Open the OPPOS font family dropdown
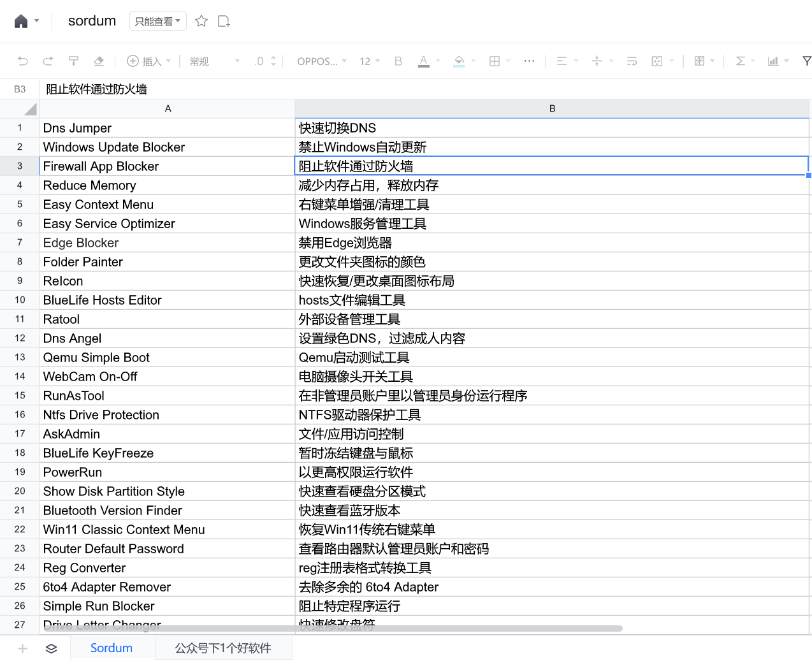The image size is (812, 661). coord(322,61)
